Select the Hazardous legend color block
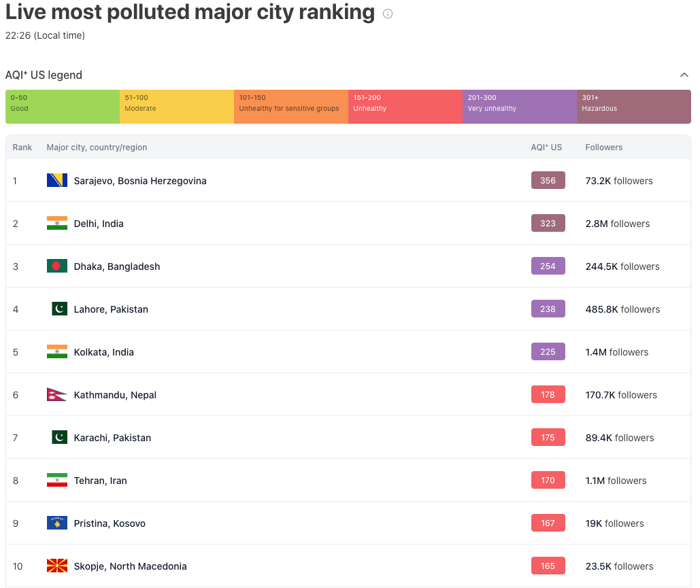 634,107
